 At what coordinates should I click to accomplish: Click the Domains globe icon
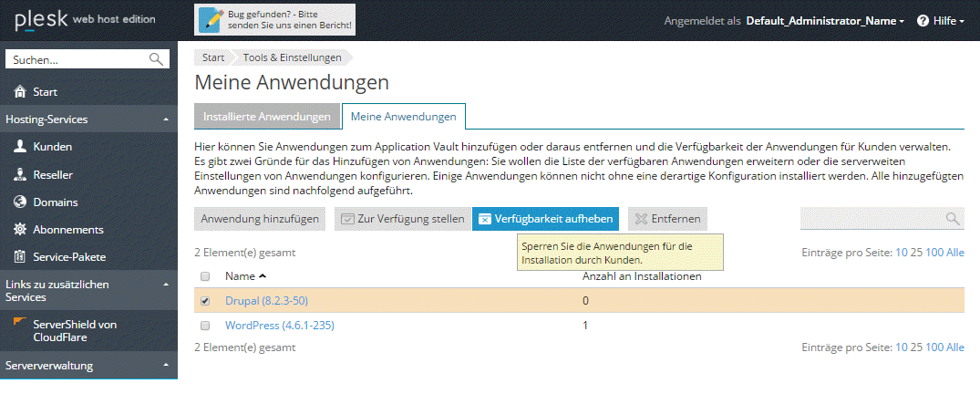20,202
